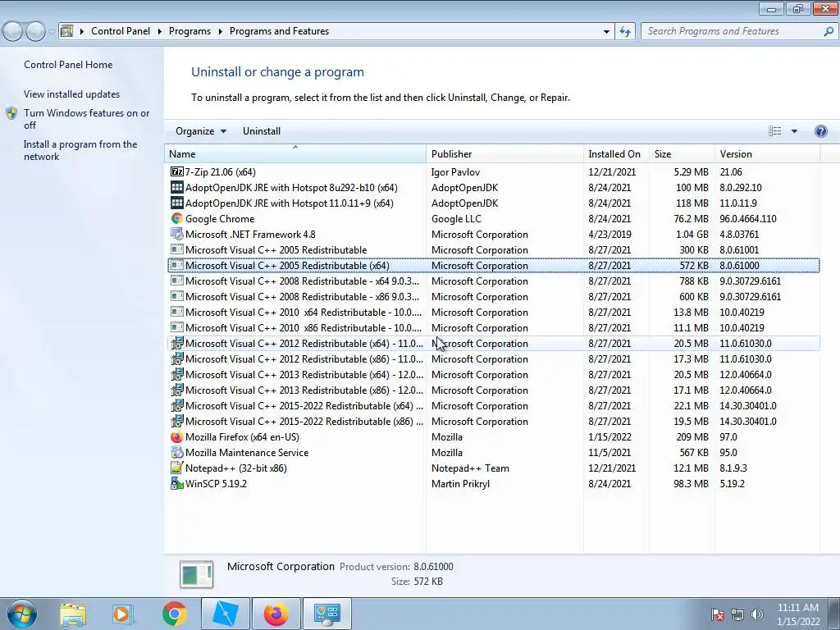840x630 pixels.
Task: Click the WinSCP 5.19.2 icon in list
Action: point(177,483)
